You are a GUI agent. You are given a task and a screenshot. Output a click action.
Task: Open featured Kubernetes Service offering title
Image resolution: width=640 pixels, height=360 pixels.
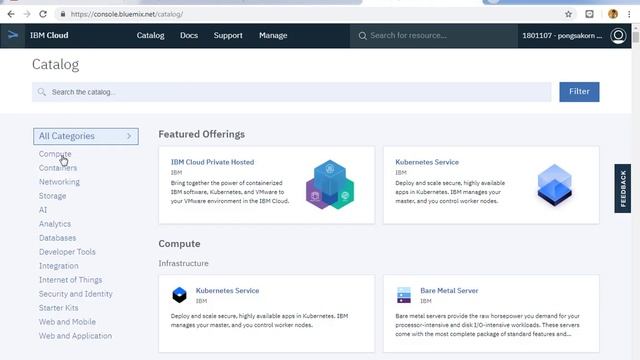tap(427, 162)
